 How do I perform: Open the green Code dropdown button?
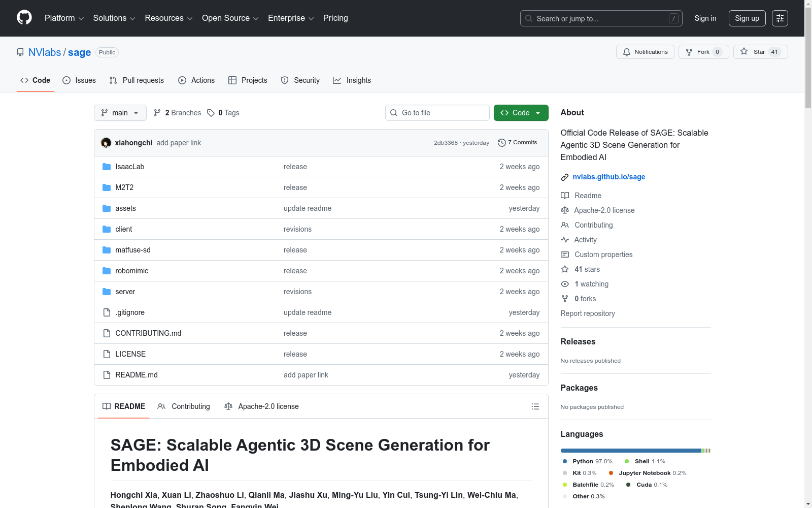point(521,113)
